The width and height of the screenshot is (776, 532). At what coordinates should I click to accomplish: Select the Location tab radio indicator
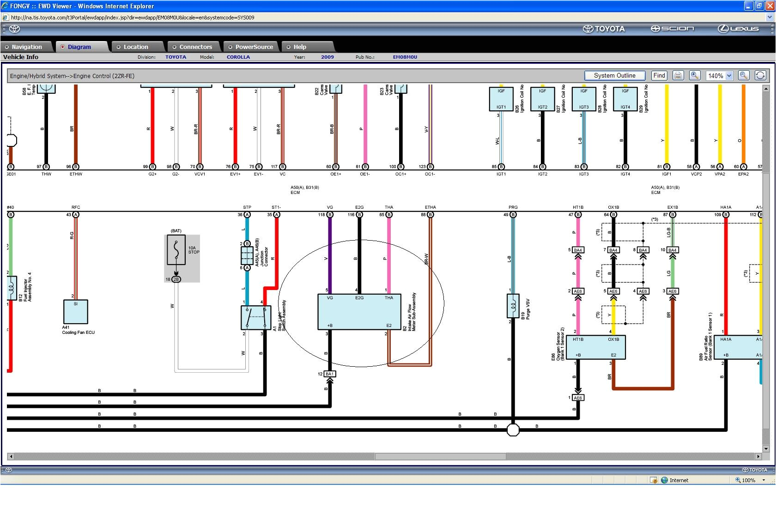118,47
